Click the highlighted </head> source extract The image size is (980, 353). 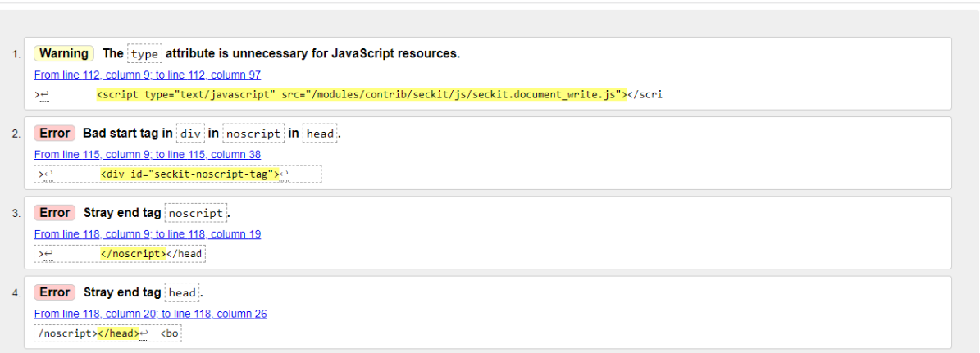click(118, 333)
